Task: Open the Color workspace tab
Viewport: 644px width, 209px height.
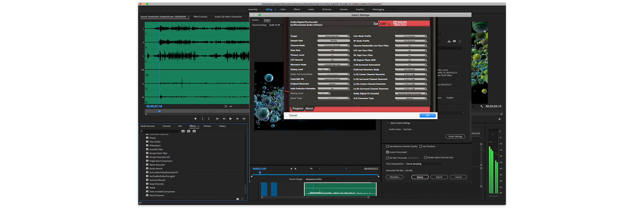Action: tap(283, 10)
